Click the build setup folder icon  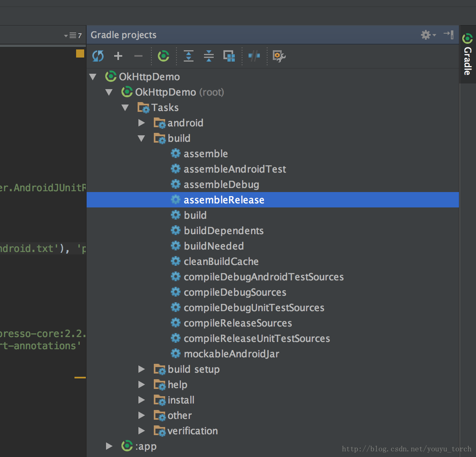[159, 369]
